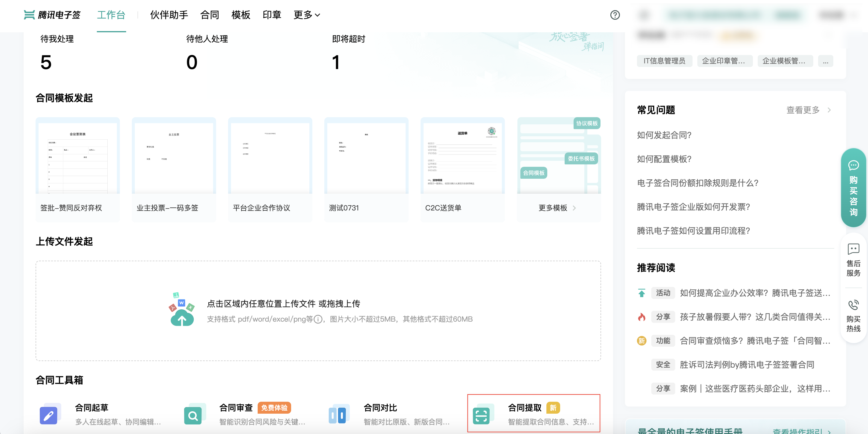
Task: Click the 待我处理 count 5
Action: click(46, 62)
